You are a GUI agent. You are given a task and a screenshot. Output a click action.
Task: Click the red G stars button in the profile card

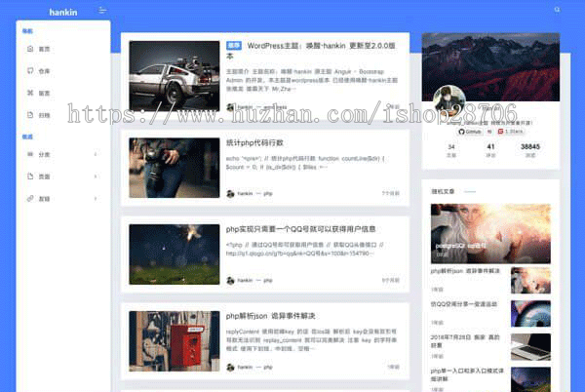(x=511, y=132)
